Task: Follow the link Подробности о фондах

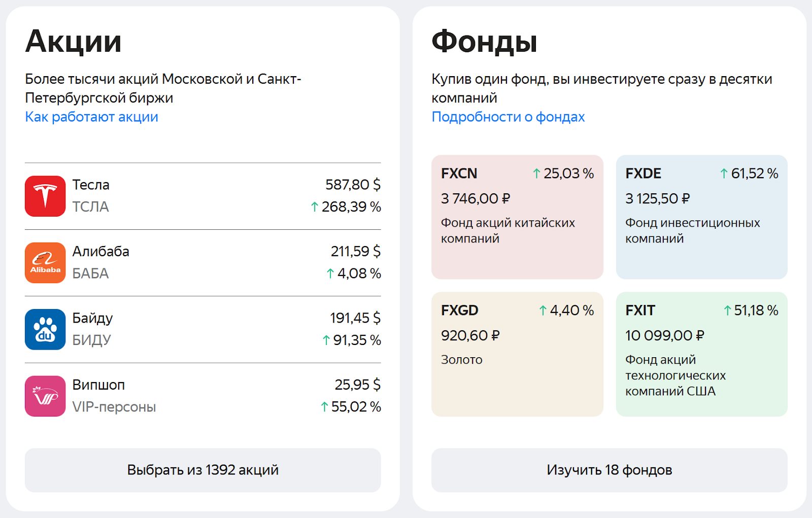Action: pos(507,117)
